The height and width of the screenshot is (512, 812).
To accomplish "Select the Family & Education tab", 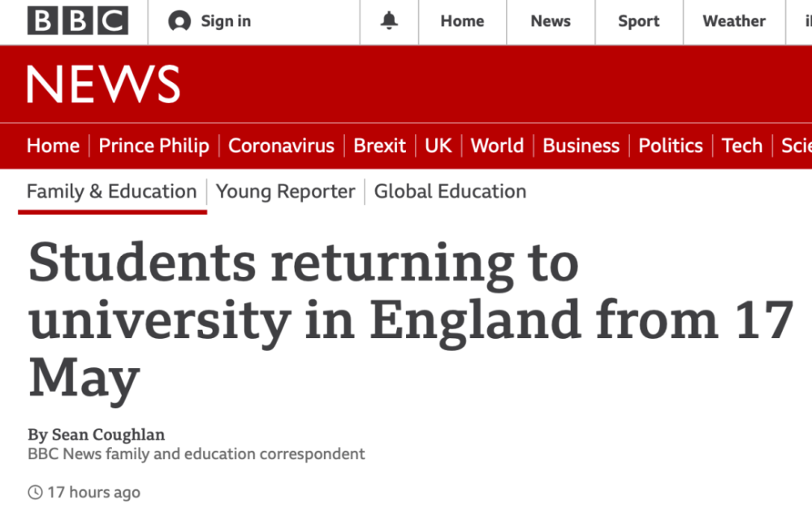I will tap(112, 192).
